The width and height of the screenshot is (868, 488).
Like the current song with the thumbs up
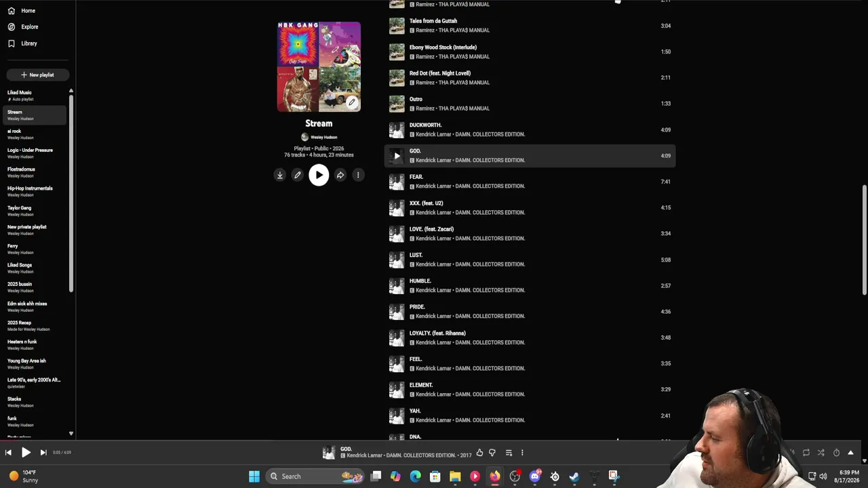click(479, 452)
